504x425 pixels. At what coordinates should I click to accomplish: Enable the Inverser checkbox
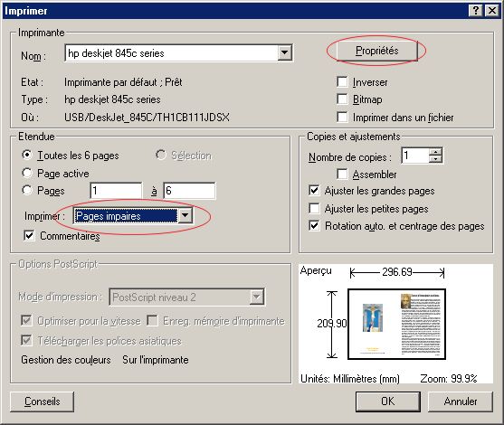coord(342,82)
